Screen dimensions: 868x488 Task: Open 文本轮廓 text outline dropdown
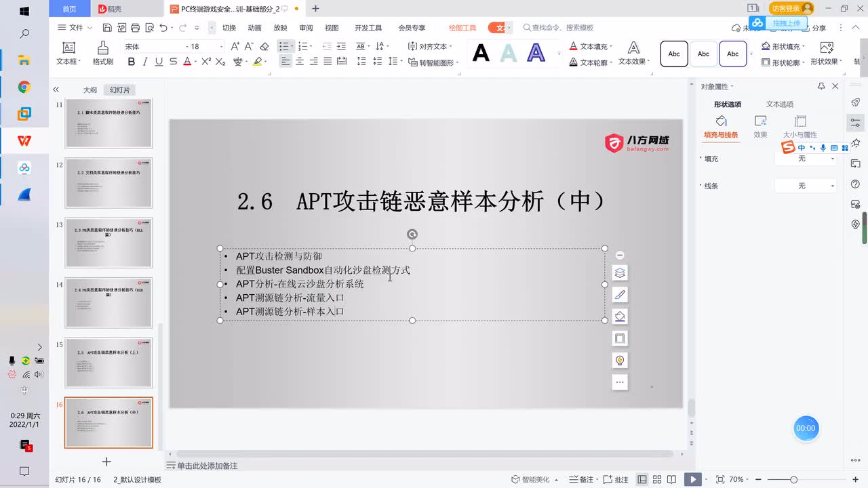click(x=591, y=62)
